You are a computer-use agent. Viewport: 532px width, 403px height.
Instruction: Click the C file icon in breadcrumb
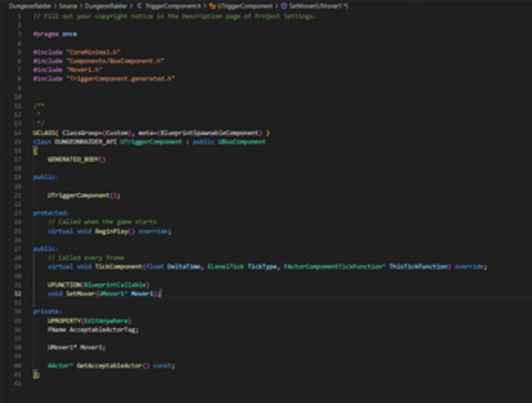[x=140, y=6]
